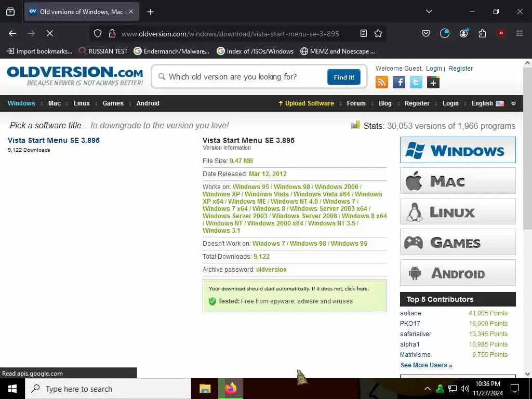This screenshot has height=399, width=532.
Task: Open a new tab with plus button
Action: pyautogui.click(x=150, y=12)
